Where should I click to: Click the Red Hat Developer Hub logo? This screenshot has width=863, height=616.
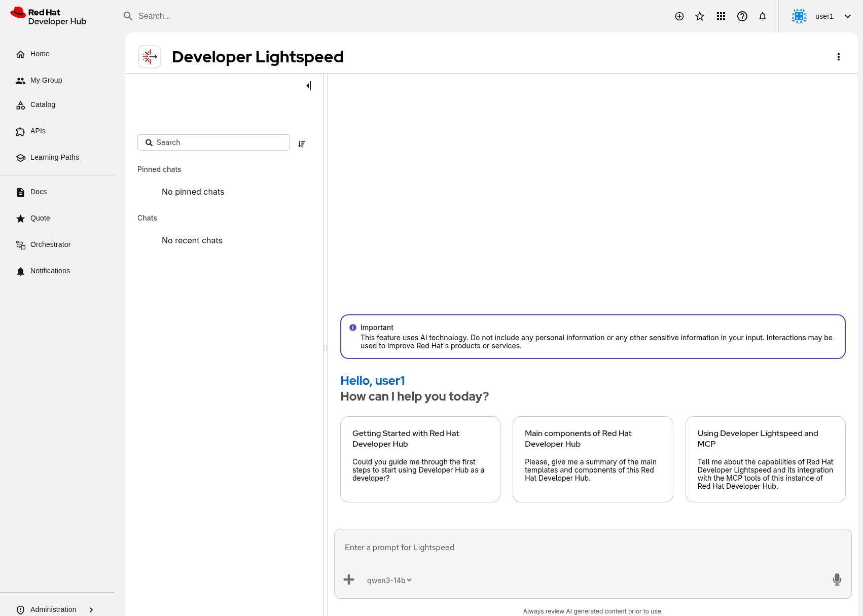click(49, 16)
